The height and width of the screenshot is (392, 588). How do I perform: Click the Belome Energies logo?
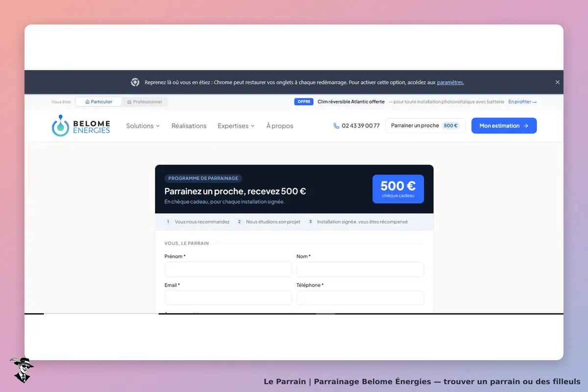pyautogui.click(x=81, y=125)
